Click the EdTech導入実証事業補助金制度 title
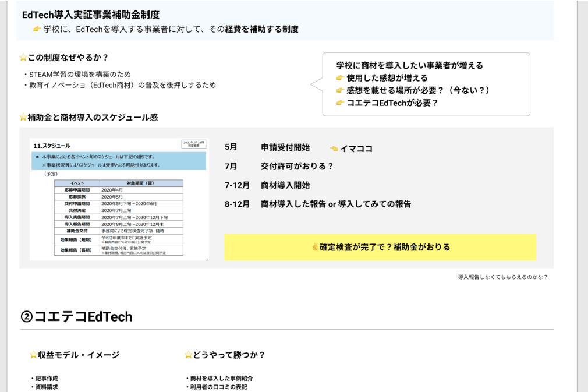Image resolution: width=588 pixels, height=392 pixels. coord(91,15)
